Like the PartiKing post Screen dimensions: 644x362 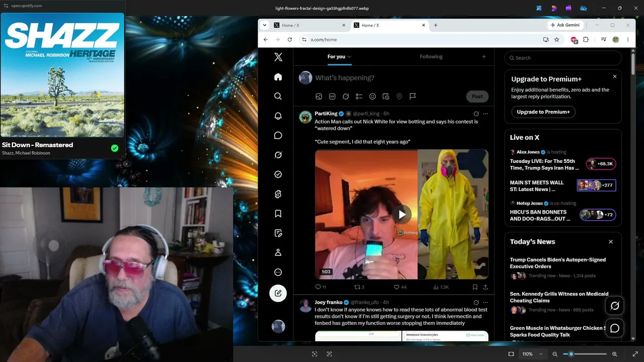point(400,287)
